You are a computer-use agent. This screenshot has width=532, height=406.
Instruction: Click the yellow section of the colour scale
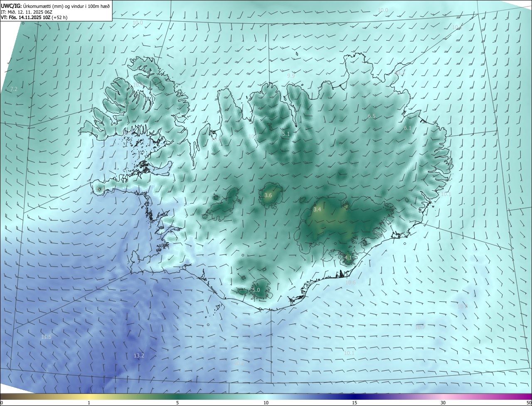89,396
